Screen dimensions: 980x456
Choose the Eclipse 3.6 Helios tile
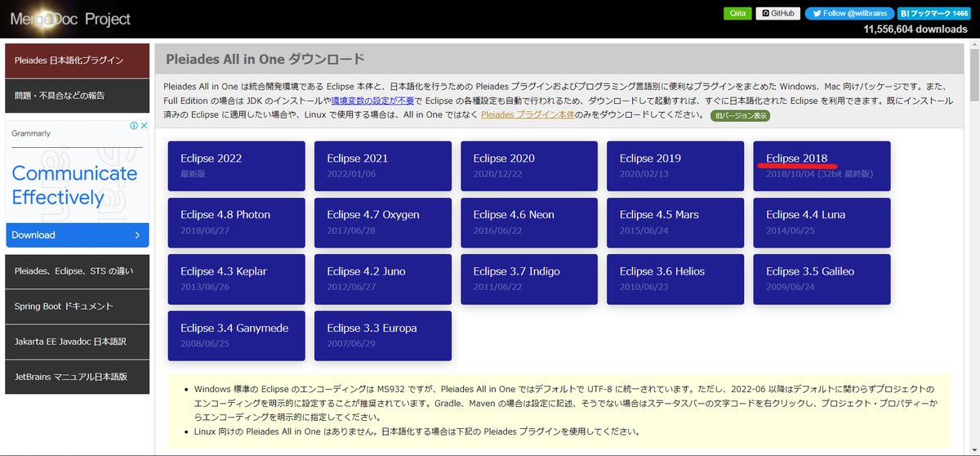click(x=675, y=279)
